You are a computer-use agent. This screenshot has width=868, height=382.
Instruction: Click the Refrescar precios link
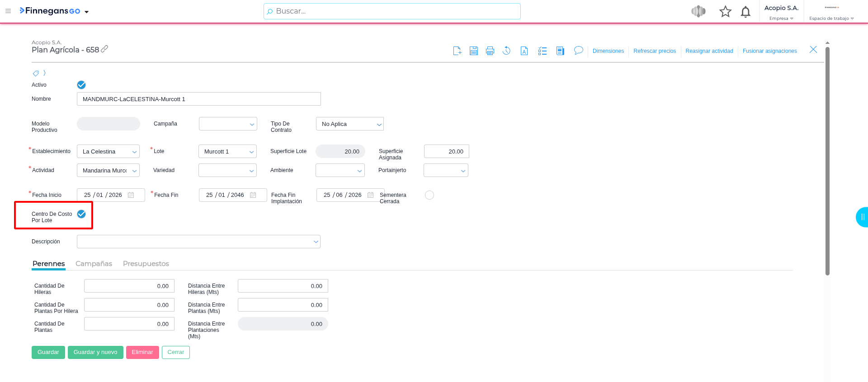(654, 51)
